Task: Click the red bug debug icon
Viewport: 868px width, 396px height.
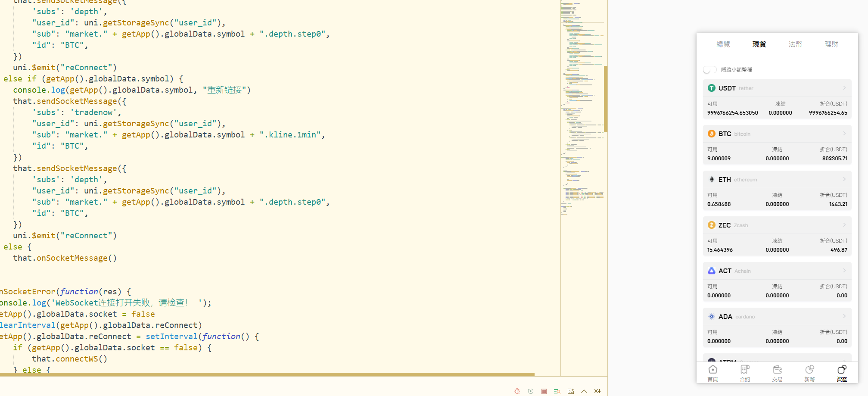Action: pos(517,391)
